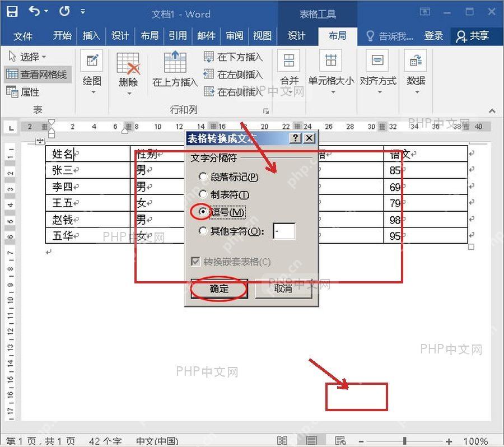Click the 告诉我 lightbulb search box
The width and height of the screenshot is (504, 447).
(390, 36)
